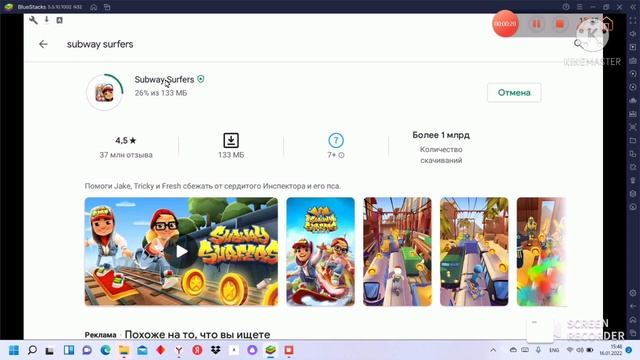
Task: Toggle BlueStacks fullscreen from the sidebar
Action: coord(633,20)
